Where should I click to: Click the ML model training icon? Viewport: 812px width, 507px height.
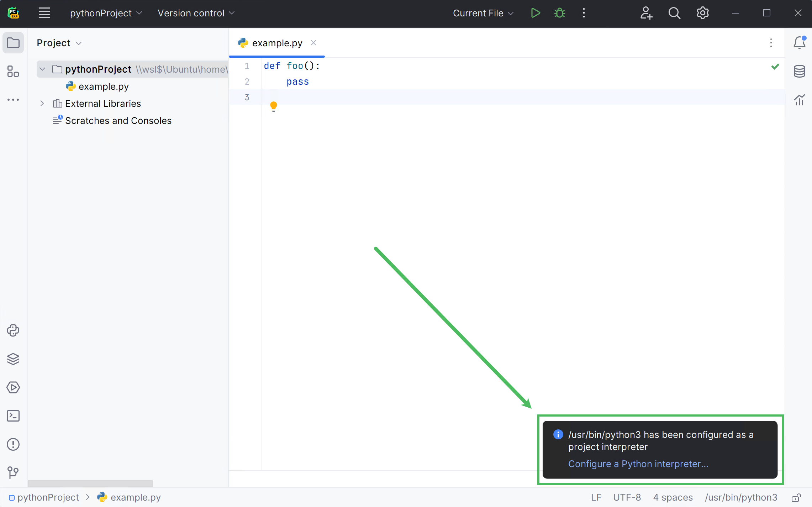pos(800,99)
